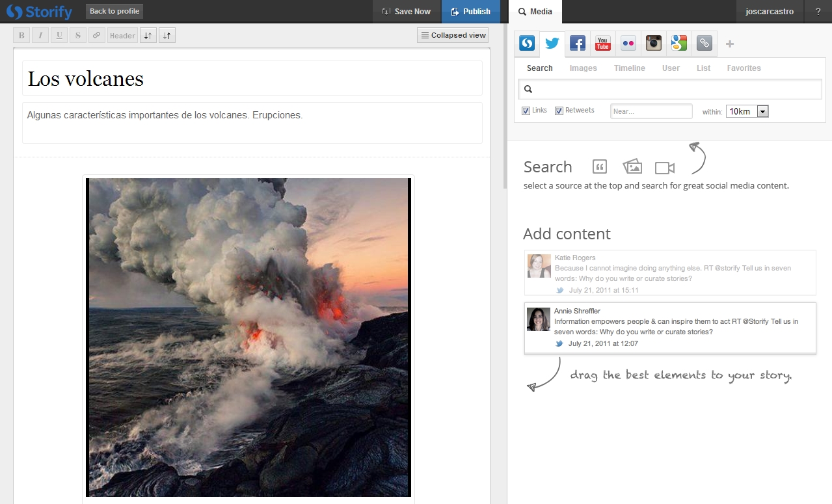Screen dimensions: 832x504
Task: Toggle the Links checkbox
Action: [526, 111]
